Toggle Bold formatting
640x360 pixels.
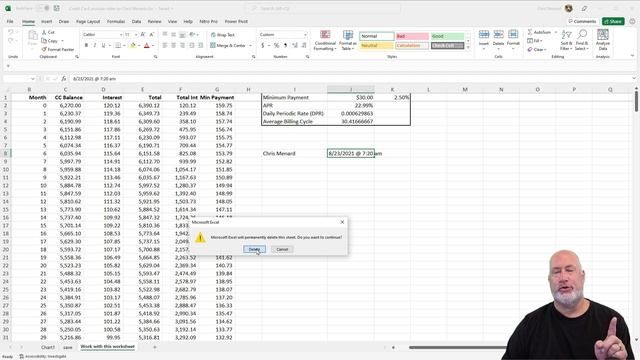pos(86,45)
